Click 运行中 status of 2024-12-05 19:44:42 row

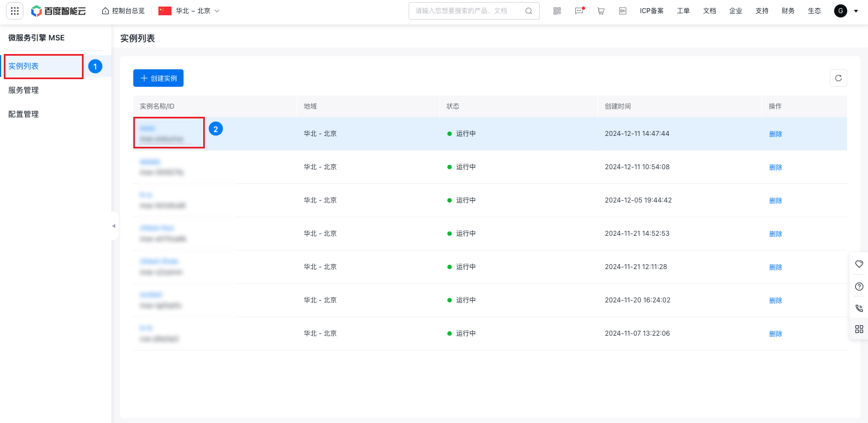[462, 200]
